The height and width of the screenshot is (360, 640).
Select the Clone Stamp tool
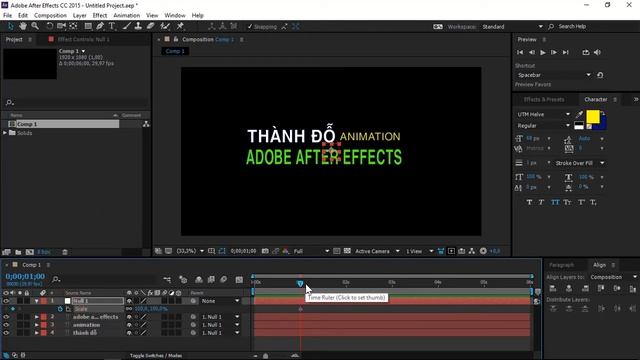138,26
